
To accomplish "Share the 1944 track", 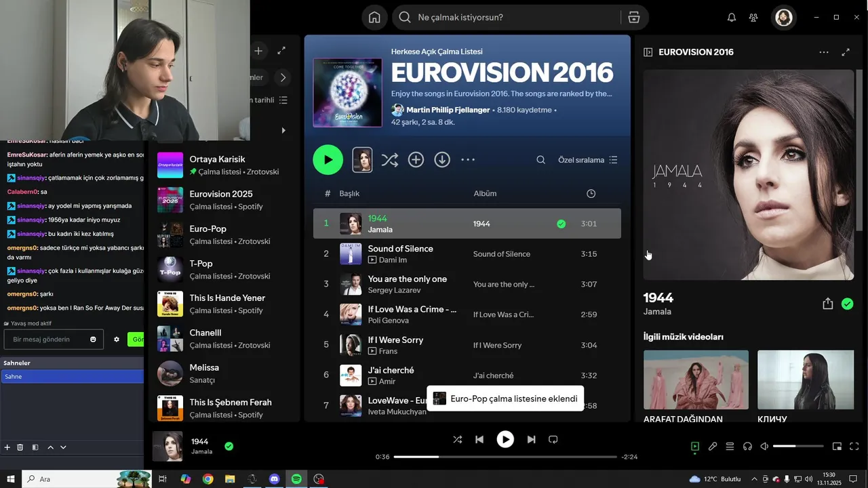I will click(827, 304).
